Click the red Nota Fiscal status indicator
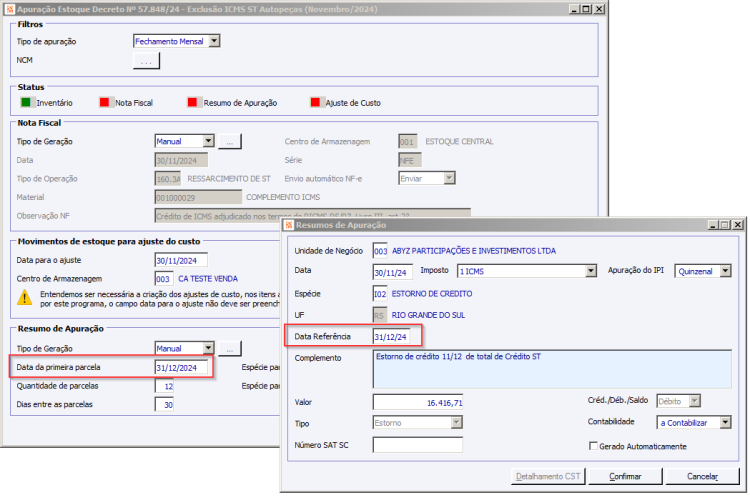Image resolution: width=750 pixels, height=500 pixels. (x=104, y=102)
